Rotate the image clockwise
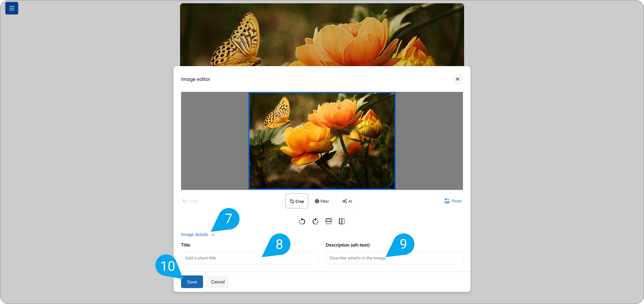 tap(315, 221)
